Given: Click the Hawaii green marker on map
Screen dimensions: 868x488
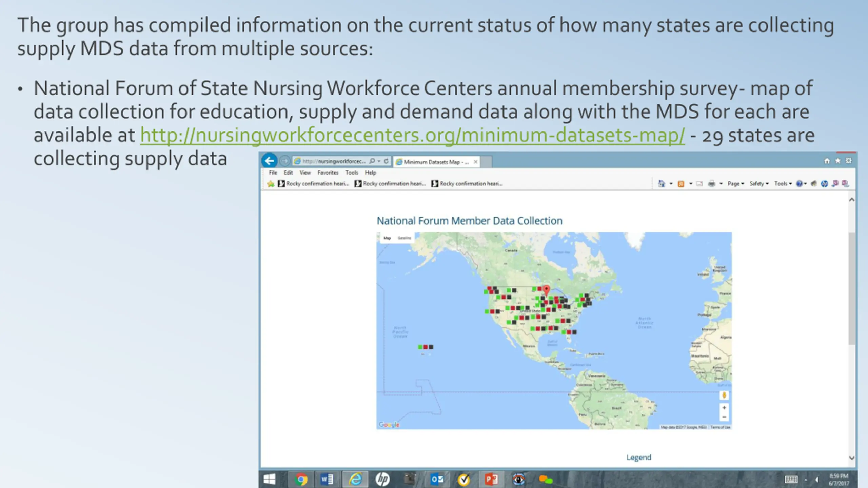Looking at the screenshot, I should pos(420,347).
